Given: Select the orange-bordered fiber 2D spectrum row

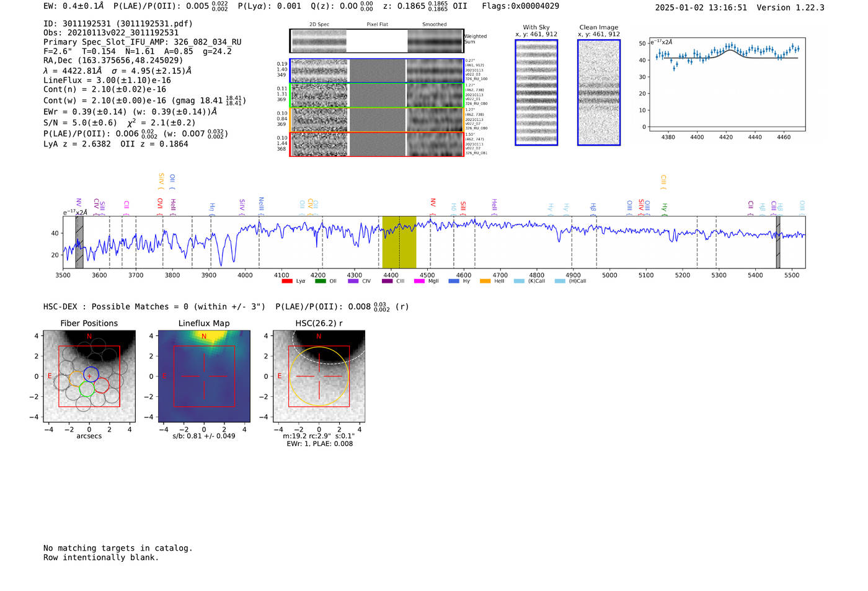Looking at the screenshot, I should tap(376, 120).
